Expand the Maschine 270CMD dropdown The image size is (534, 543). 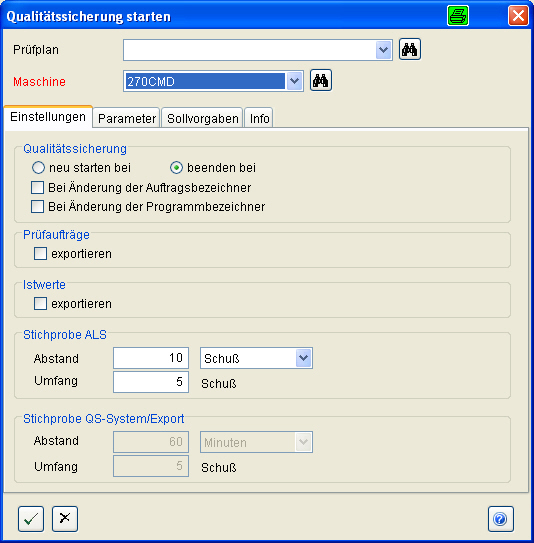pyautogui.click(x=294, y=81)
